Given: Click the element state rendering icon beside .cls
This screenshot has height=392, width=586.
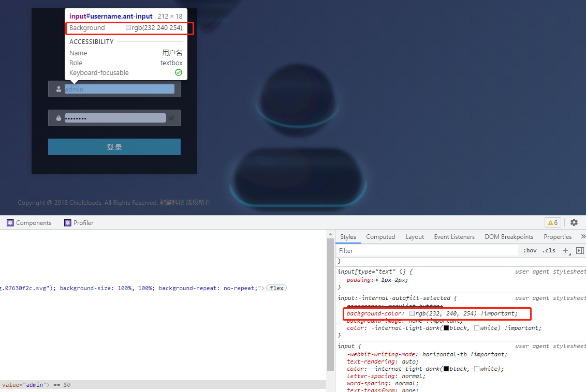Looking at the screenshot, I should (580, 250).
